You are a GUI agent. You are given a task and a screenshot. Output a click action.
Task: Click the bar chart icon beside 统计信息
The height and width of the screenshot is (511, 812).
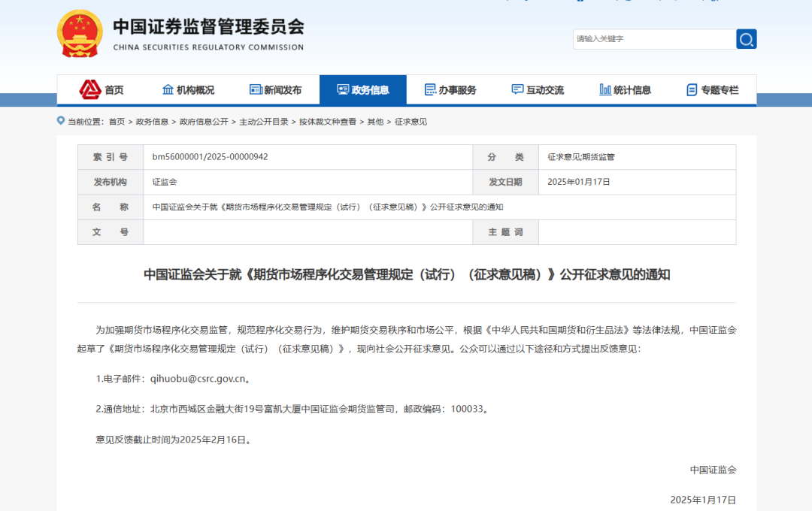(605, 89)
